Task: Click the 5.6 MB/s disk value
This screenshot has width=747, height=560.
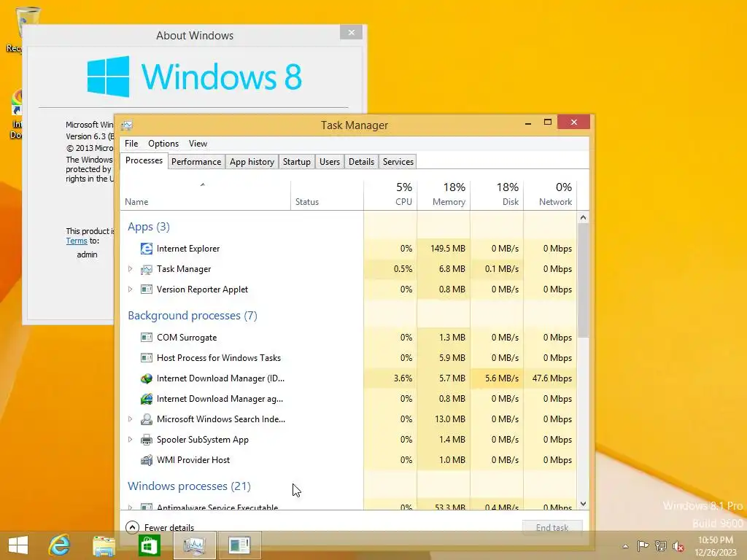Action: [x=502, y=378]
